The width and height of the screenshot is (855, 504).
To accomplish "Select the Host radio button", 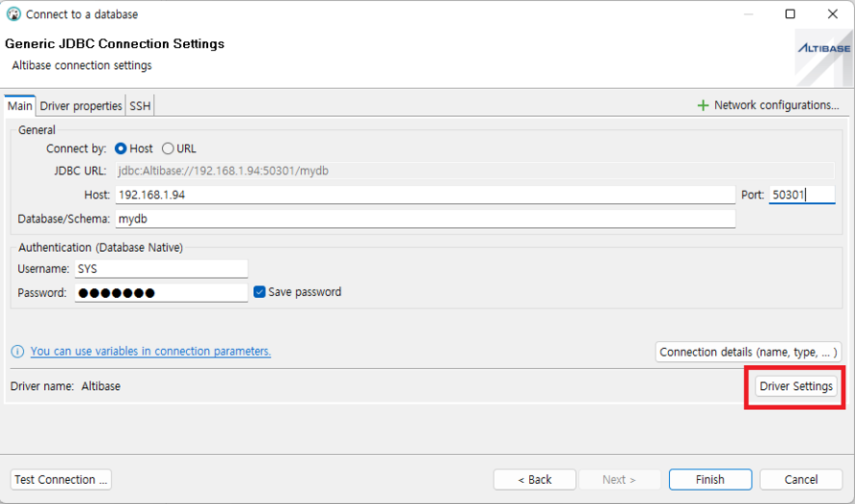I will (121, 149).
